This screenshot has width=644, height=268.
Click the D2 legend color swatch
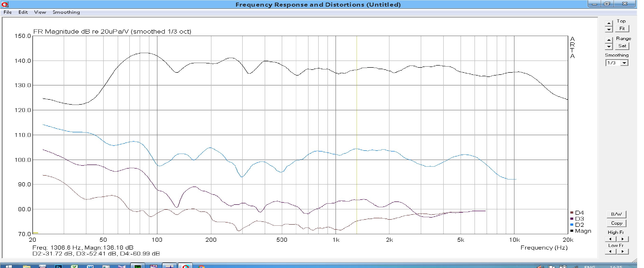572,225
